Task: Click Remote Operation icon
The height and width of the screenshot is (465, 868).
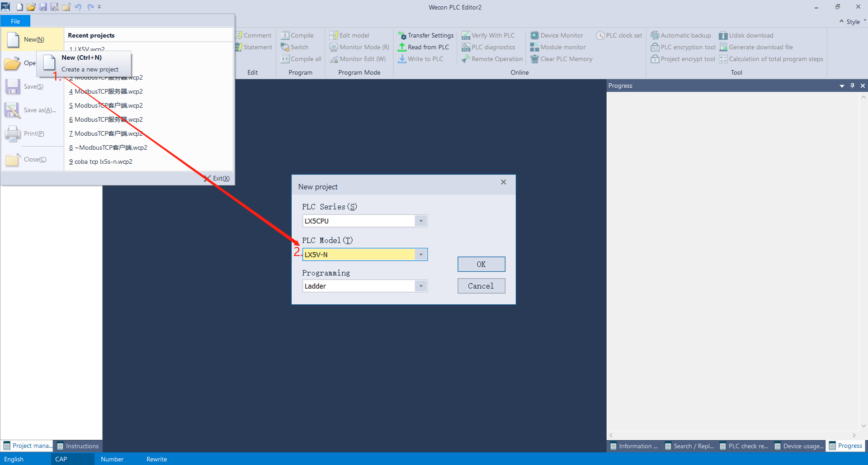Action: coord(466,59)
